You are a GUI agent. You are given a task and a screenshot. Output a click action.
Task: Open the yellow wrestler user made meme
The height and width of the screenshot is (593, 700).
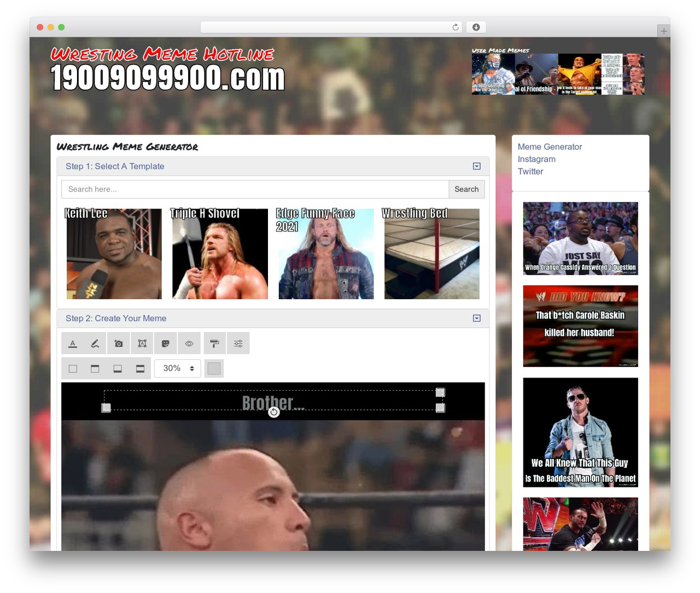click(x=580, y=74)
